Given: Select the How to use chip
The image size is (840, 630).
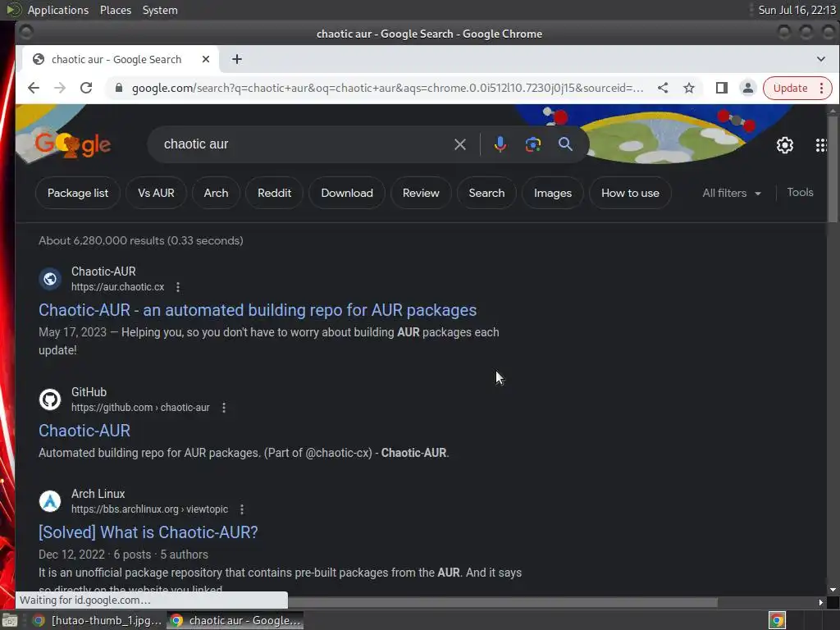Looking at the screenshot, I should [630, 193].
